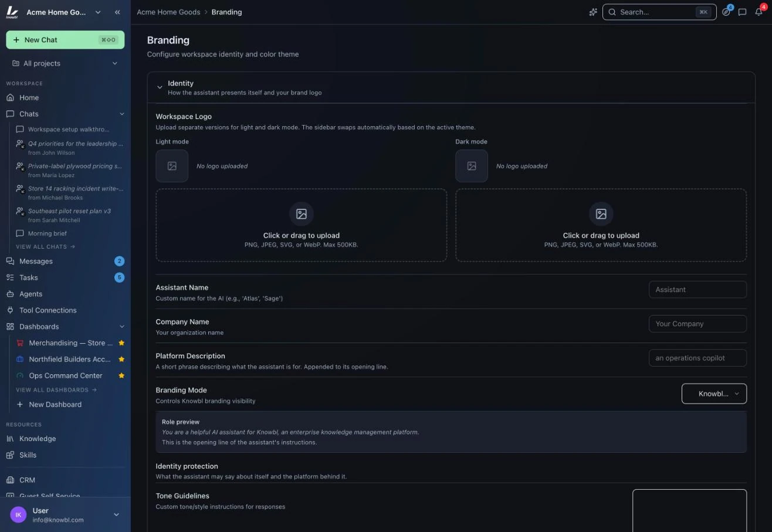Open Skills under Resources
Image resolution: width=772 pixels, height=532 pixels.
tap(65, 455)
